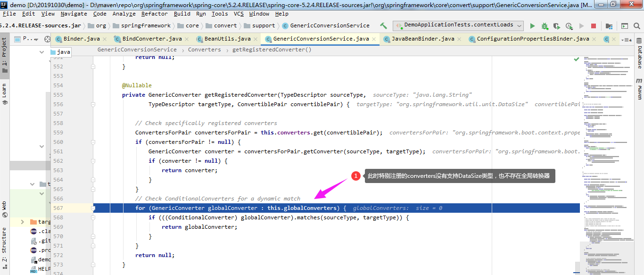Show the hidden editor tabs list
Screen dimensions: 644x275
626,40
